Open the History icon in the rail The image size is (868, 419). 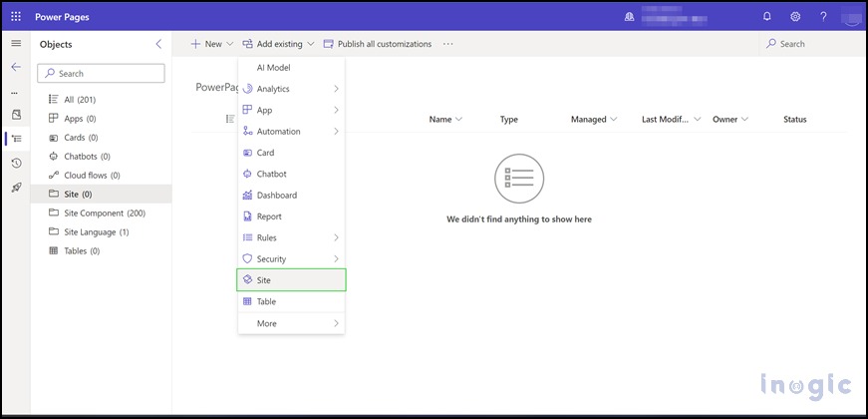coord(16,163)
